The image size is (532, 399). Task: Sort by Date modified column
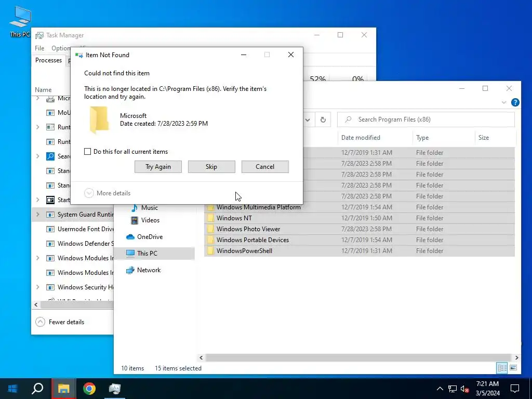[361, 137]
